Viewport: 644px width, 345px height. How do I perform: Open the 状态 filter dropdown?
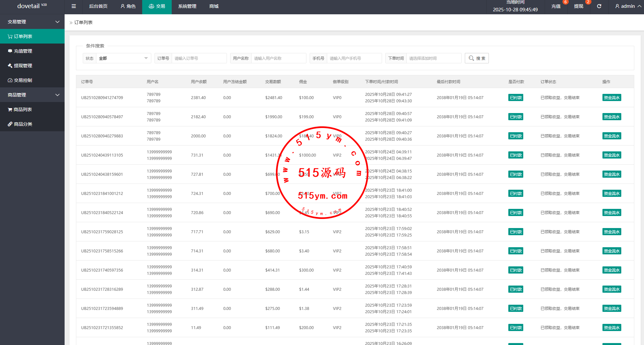(x=123, y=58)
